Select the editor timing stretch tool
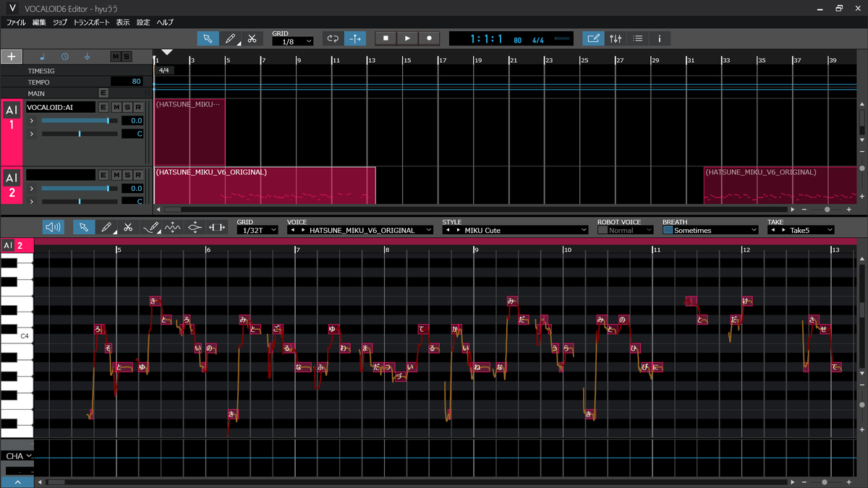The height and width of the screenshot is (488, 868). (x=216, y=227)
